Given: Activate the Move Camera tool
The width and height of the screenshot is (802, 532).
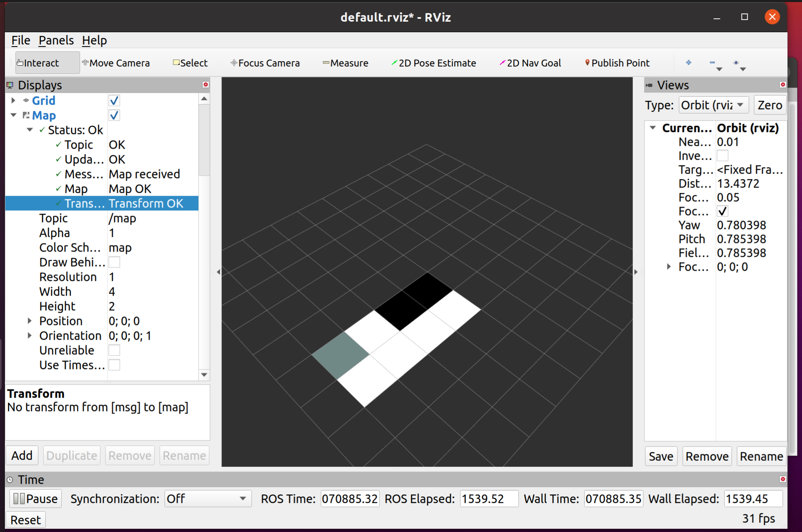Looking at the screenshot, I should click(x=116, y=63).
